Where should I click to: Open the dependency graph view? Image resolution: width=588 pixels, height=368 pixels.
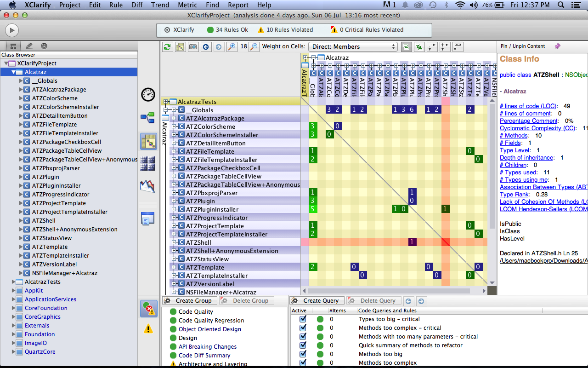pyautogui.click(x=148, y=118)
